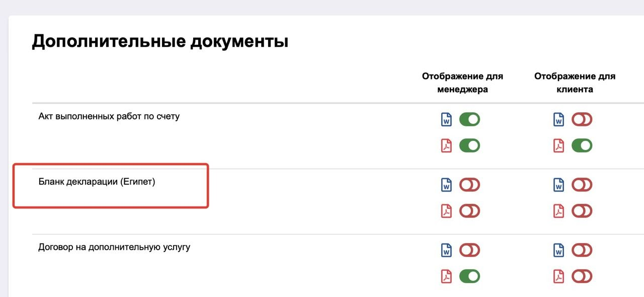Open manager PDF icon for Бланк декларации (Египет)
Viewport: 644px width, 297px height.
click(446, 211)
